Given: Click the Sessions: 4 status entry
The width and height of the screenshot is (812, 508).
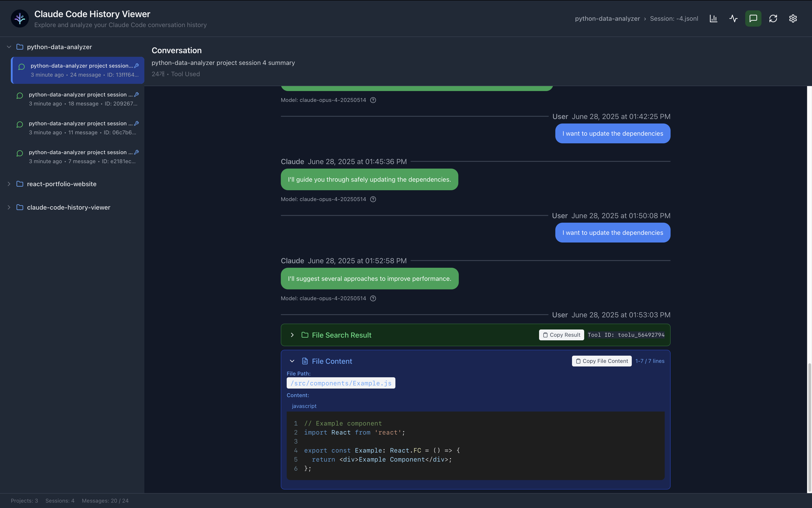Looking at the screenshot, I should click(x=60, y=501).
